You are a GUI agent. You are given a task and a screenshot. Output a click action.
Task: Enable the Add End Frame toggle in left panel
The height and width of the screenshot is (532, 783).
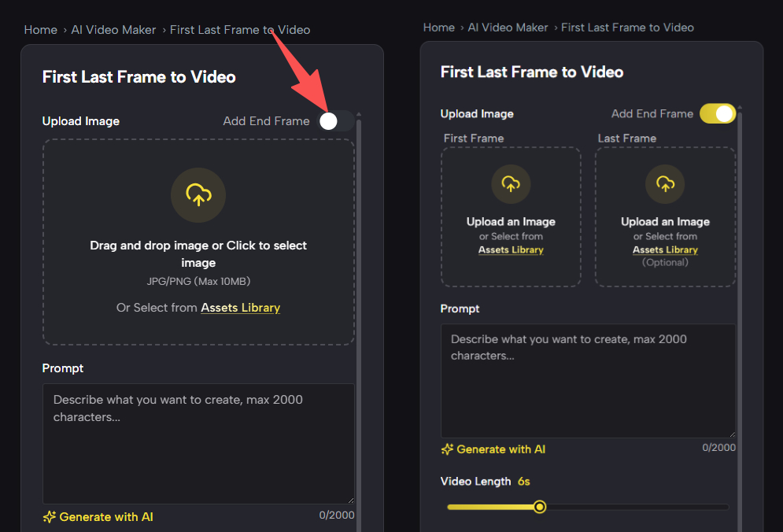click(336, 120)
